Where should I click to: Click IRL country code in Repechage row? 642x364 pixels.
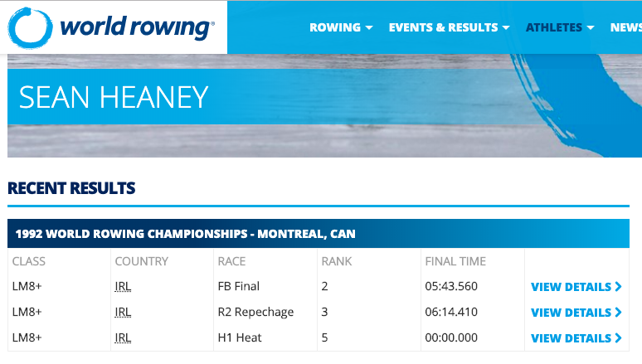click(123, 312)
